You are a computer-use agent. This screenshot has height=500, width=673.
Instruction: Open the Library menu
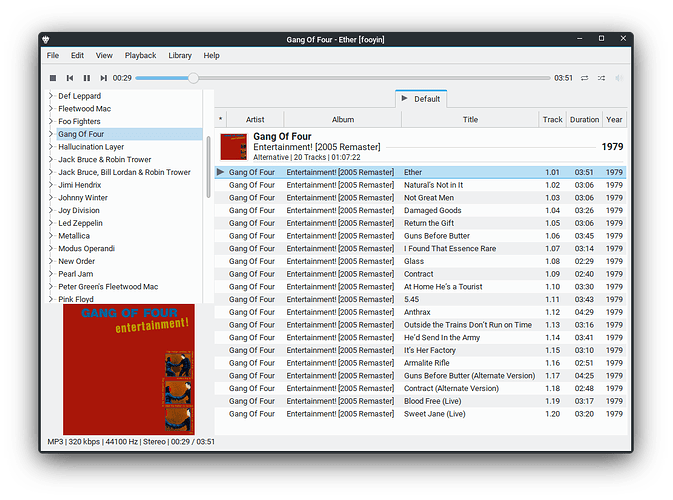(180, 55)
